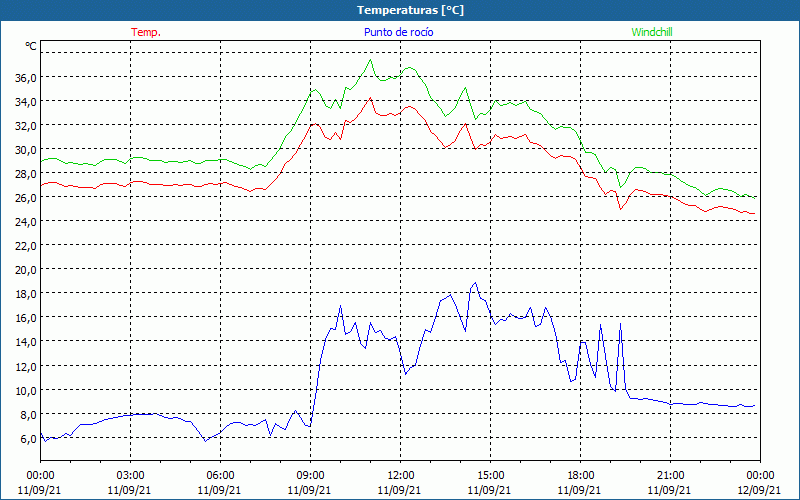800x500 pixels.
Task: Click the 14,0 y-axis value
Action: click(x=26, y=342)
